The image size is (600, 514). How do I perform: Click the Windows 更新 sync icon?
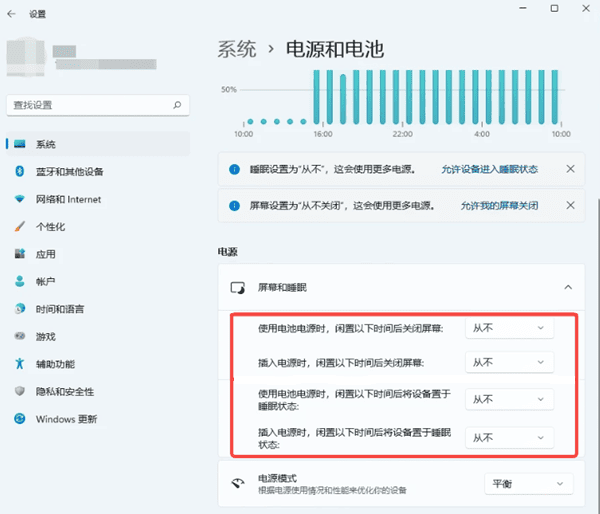click(x=20, y=418)
